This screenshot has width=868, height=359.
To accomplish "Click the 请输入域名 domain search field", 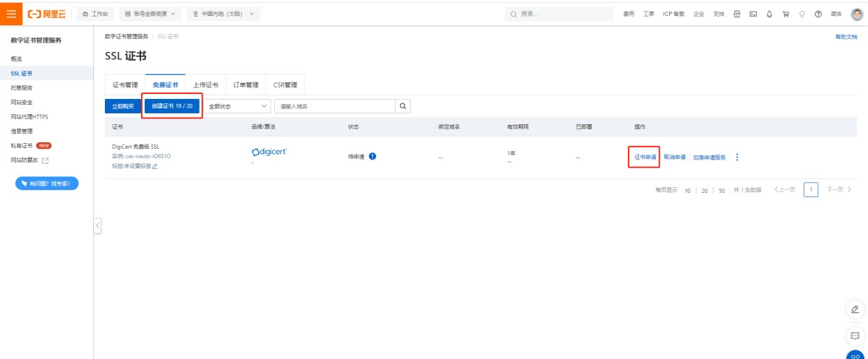I will [x=335, y=106].
